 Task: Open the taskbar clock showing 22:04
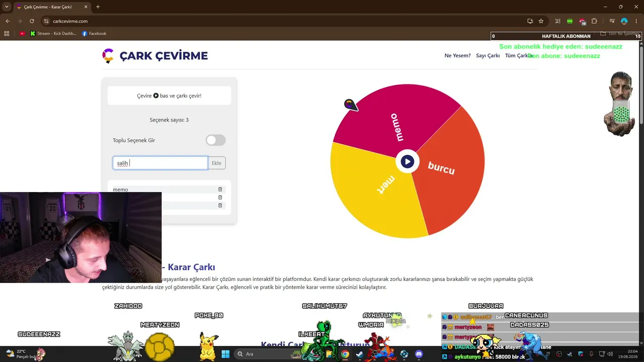coord(627,354)
